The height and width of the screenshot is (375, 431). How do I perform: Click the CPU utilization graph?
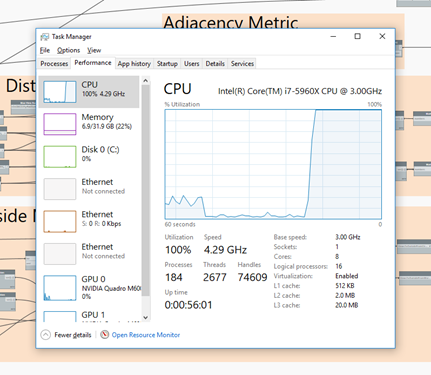(x=273, y=164)
